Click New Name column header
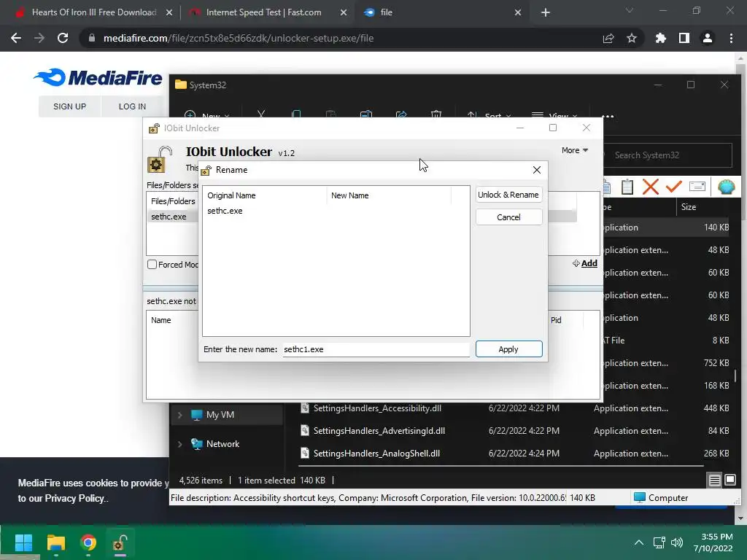The image size is (747, 560). [349, 195]
